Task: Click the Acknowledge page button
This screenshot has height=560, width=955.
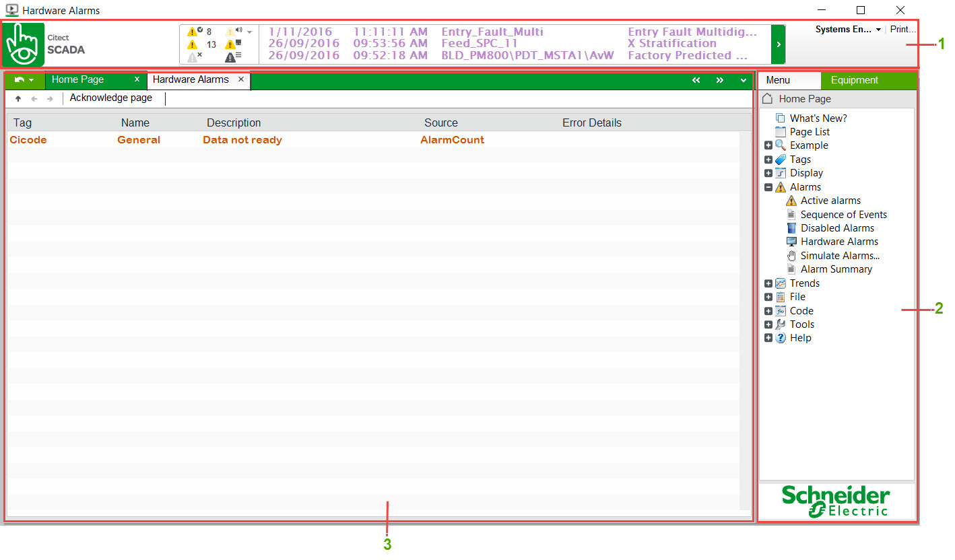Action: click(111, 98)
